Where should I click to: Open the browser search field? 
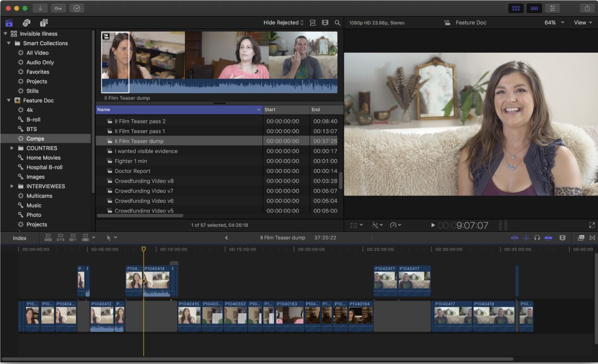coord(337,22)
